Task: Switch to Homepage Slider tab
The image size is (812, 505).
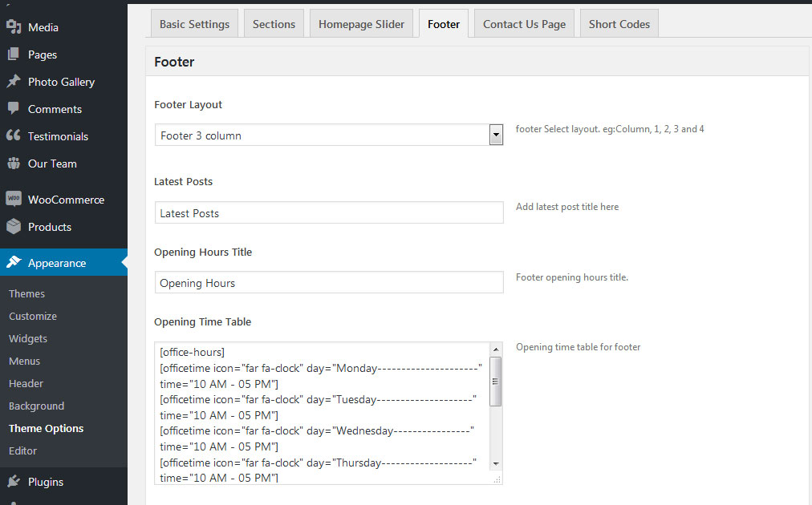Action: point(361,24)
